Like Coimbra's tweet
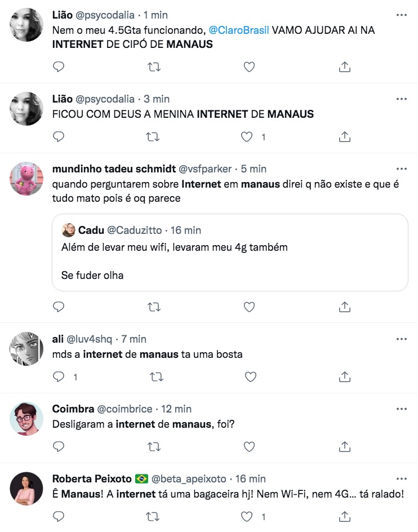 [249, 447]
